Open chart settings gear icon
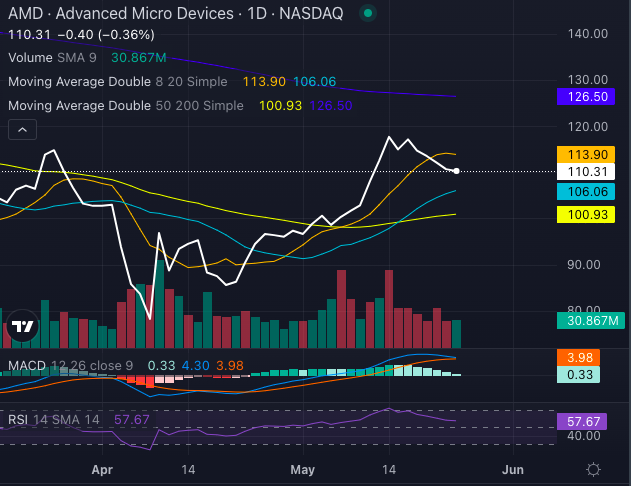Screen dimensions: 631x486 pyautogui.click(x=593, y=470)
